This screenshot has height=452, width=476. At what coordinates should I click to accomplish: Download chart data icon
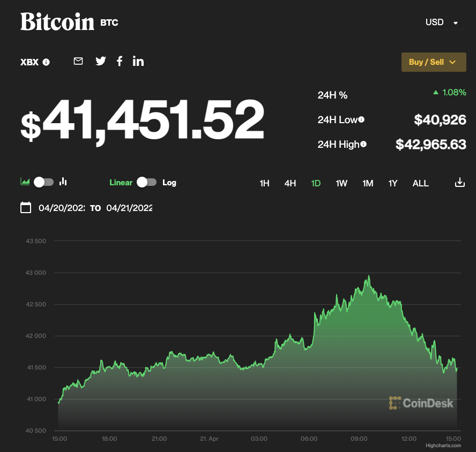pos(459,183)
